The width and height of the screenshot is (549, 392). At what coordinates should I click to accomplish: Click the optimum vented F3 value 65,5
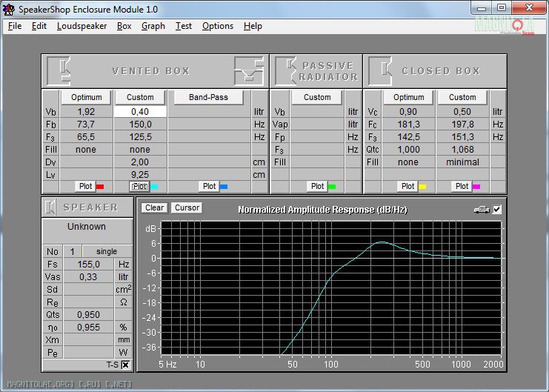pyautogui.click(x=86, y=137)
